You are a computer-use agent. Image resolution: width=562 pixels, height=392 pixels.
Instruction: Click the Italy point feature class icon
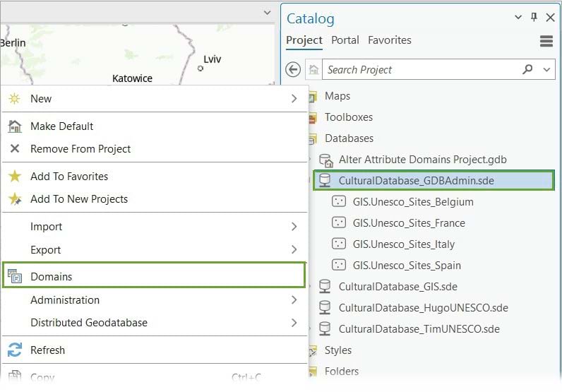click(339, 244)
